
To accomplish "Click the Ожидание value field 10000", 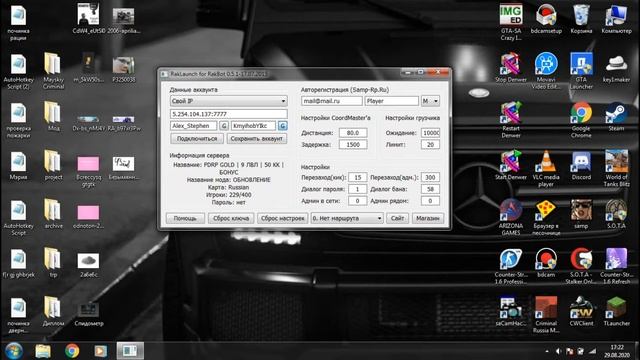I will 430,133.
